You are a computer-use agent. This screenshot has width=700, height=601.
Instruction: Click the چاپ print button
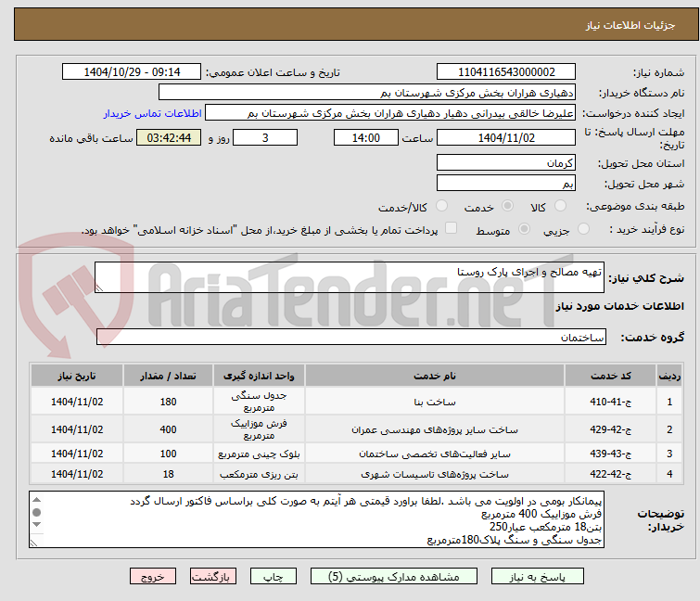(x=274, y=576)
